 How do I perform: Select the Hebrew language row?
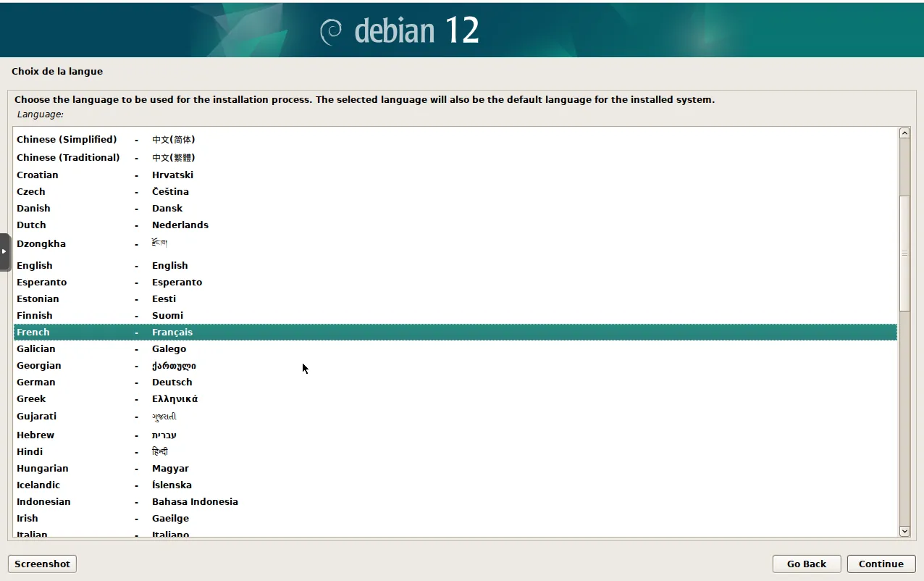click(x=455, y=435)
